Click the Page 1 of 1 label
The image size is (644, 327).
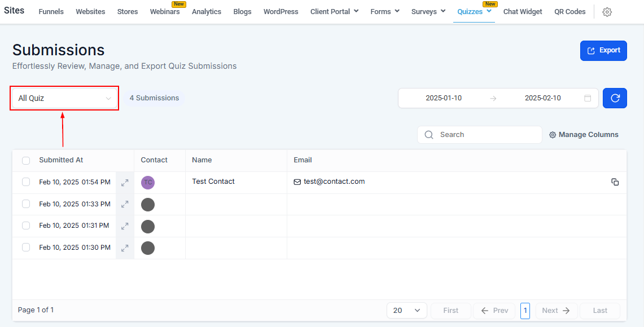coord(36,310)
